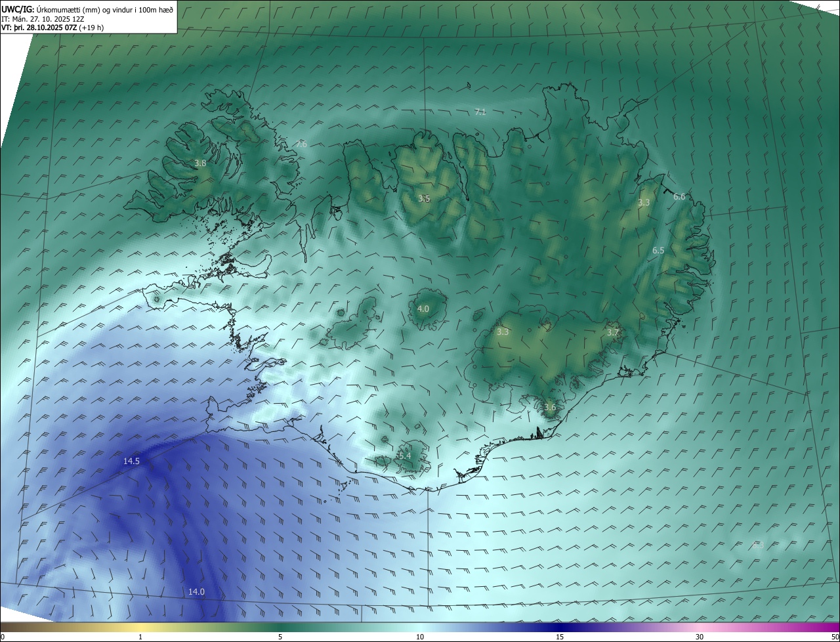Select the 3.5 value in north Iceland
Viewport: 840px width, 642px height.
click(424, 198)
